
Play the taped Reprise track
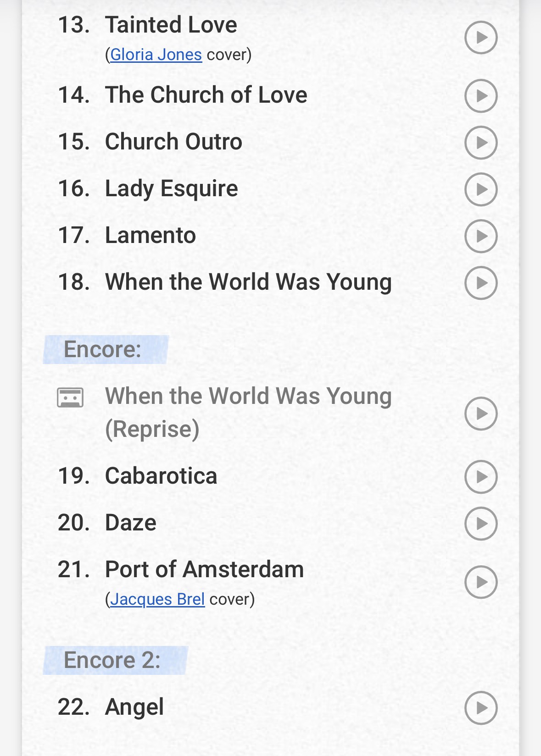(481, 414)
